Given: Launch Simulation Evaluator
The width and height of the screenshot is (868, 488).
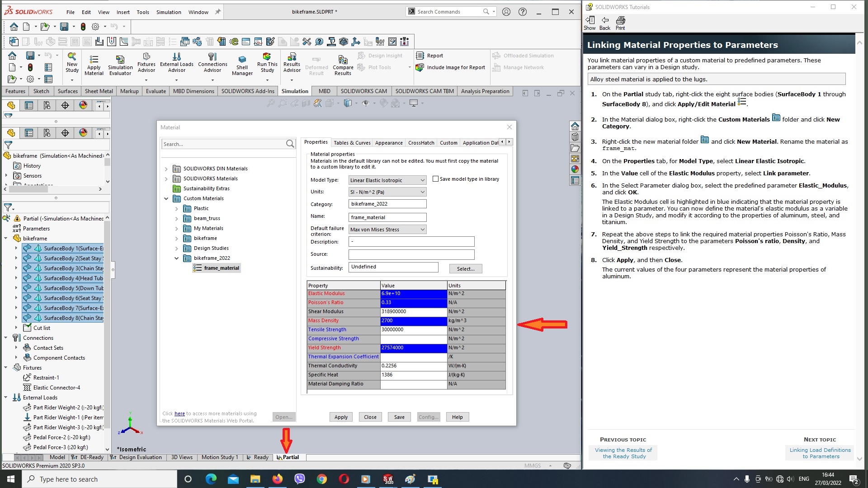Looking at the screenshot, I should click(x=120, y=65).
